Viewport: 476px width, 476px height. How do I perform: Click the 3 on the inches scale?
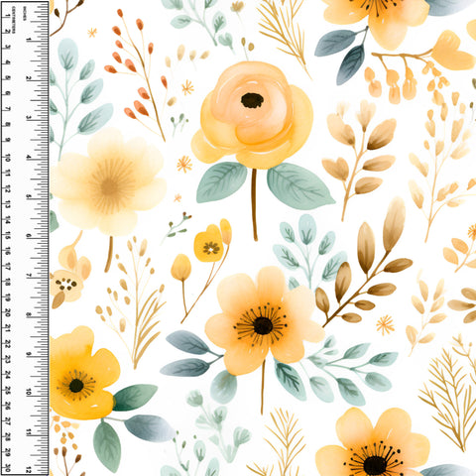(x=29, y=118)
